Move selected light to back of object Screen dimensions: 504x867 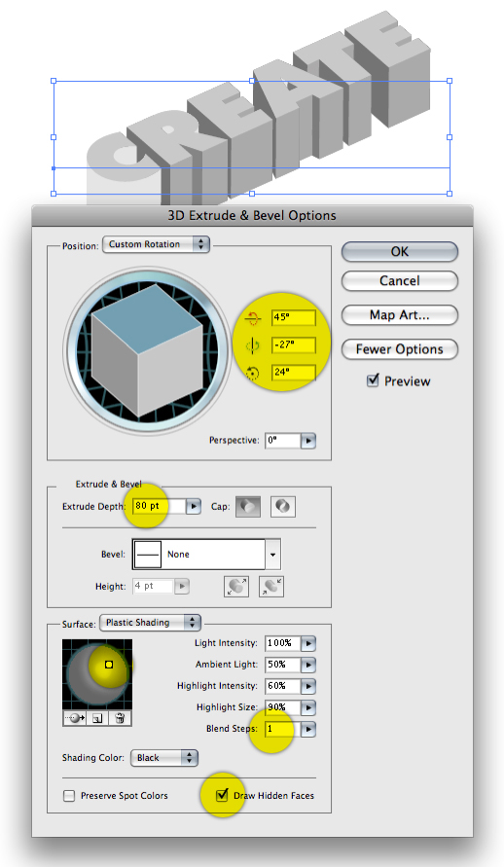tap(74, 718)
